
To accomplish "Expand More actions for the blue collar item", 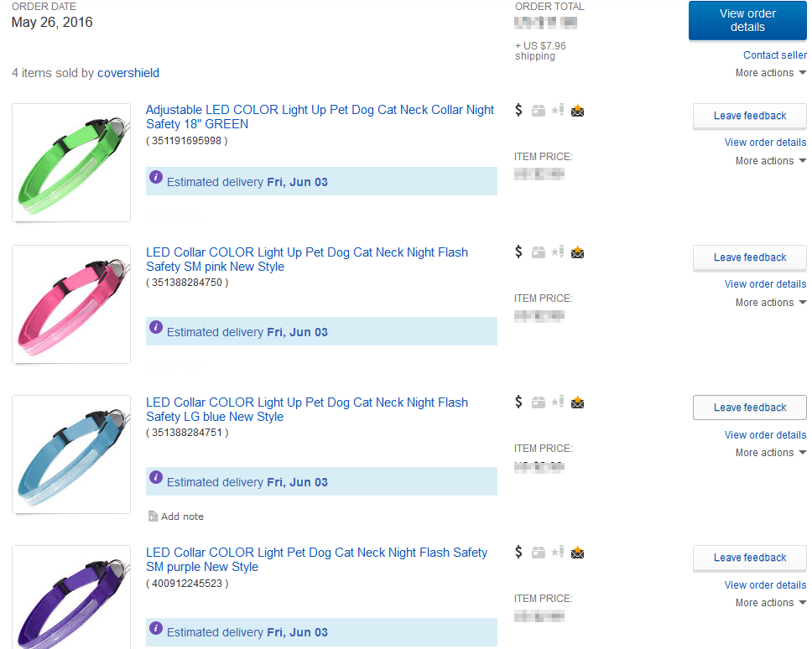I will pyautogui.click(x=771, y=453).
